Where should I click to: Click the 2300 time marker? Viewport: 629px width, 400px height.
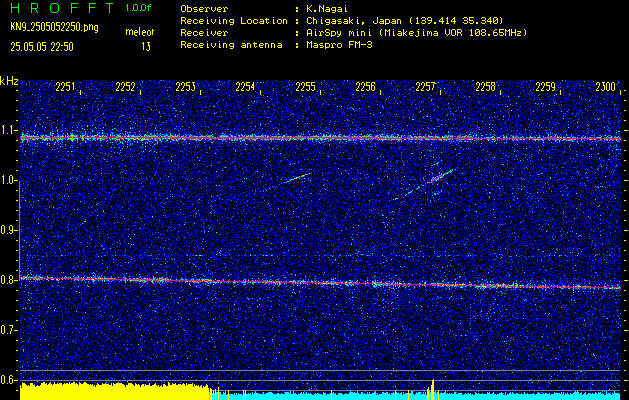[x=605, y=87]
